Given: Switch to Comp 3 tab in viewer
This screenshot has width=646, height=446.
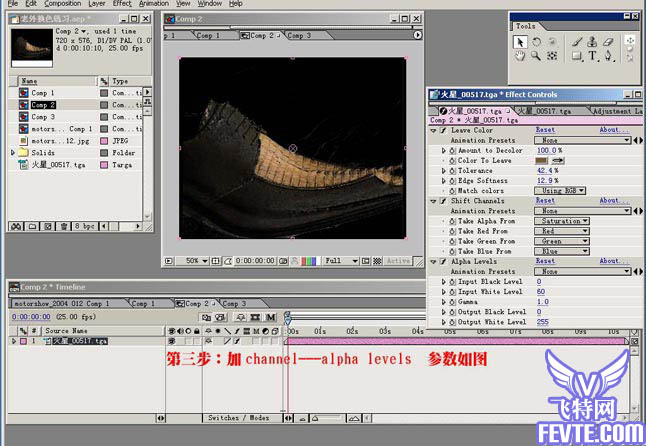Looking at the screenshot, I should (300, 36).
